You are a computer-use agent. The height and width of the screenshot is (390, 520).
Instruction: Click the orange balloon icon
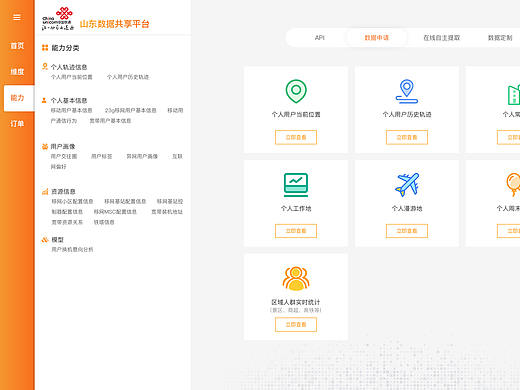(x=513, y=184)
